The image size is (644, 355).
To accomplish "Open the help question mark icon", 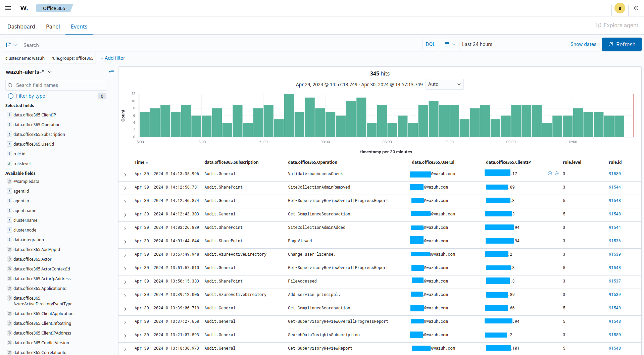I will click(636, 8).
